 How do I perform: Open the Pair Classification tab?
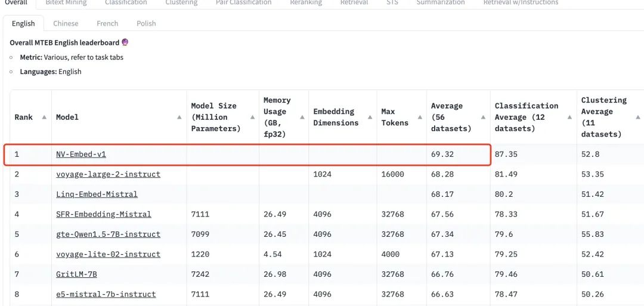(243, 2)
